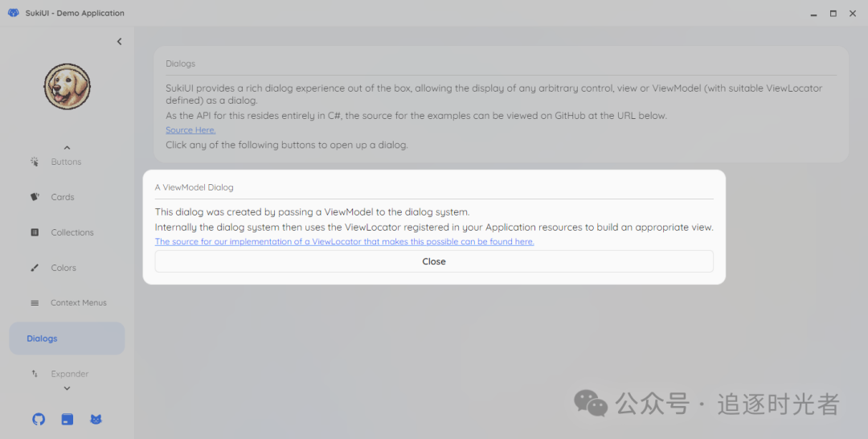Click the blue cat icon at sidebar bottom
Image resolution: width=868 pixels, height=439 pixels.
96,419
